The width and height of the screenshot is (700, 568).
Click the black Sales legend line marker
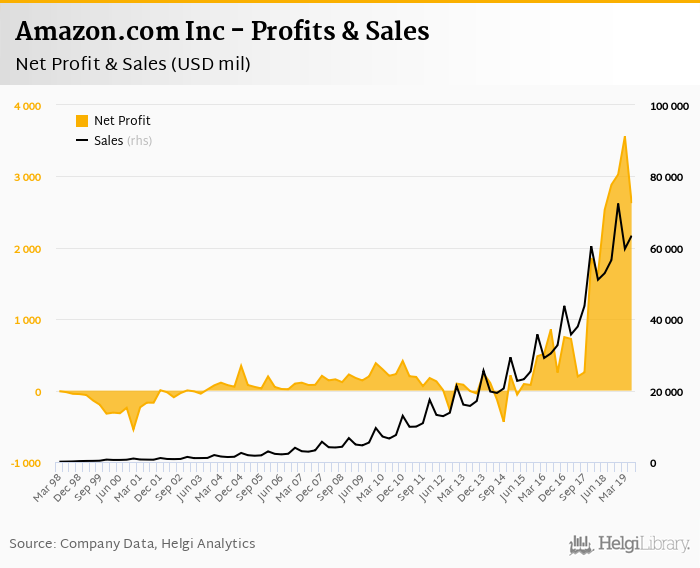pyautogui.click(x=82, y=141)
